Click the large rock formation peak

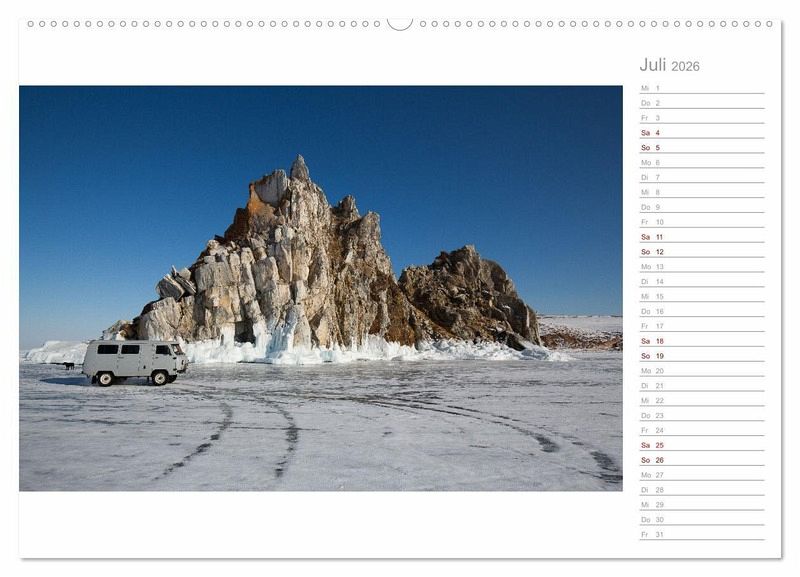pos(298,169)
